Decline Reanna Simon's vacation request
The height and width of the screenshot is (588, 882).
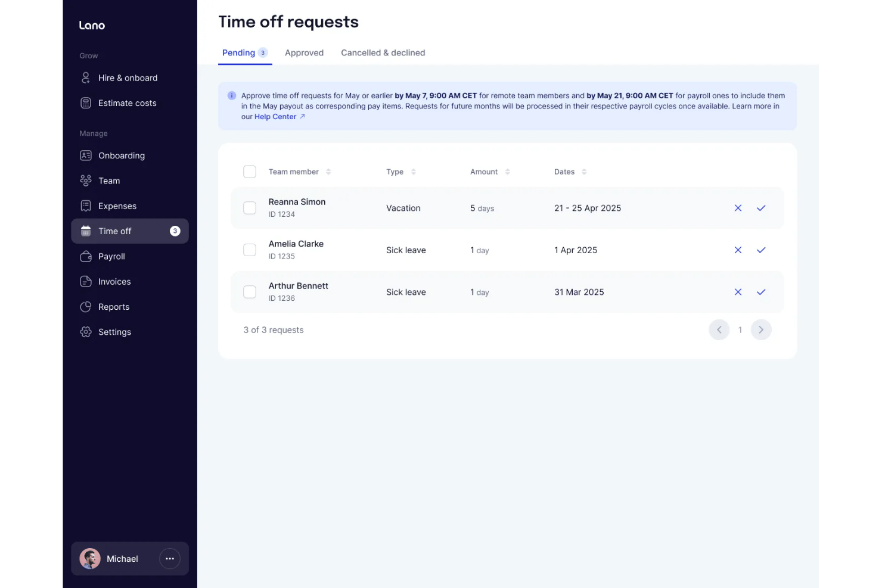click(738, 208)
